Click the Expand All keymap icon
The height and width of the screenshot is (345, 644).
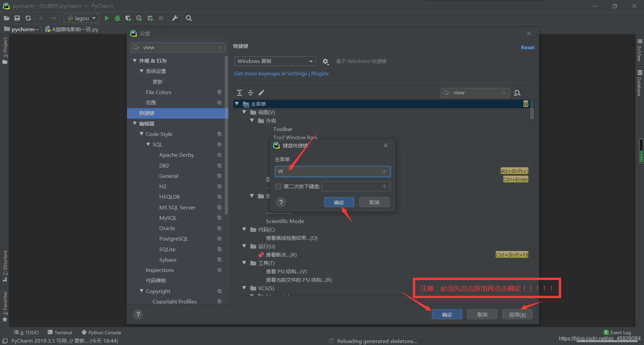tap(239, 93)
